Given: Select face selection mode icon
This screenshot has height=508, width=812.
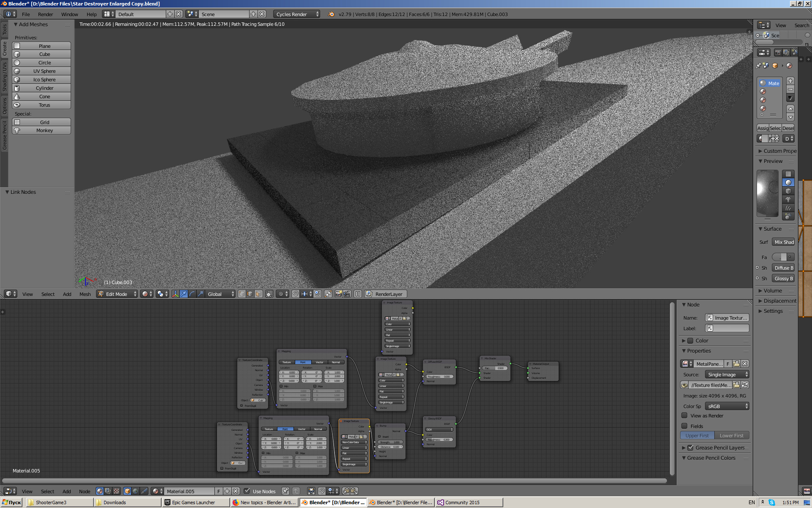Looking at the screenshot, I should [x=258, y=294].
